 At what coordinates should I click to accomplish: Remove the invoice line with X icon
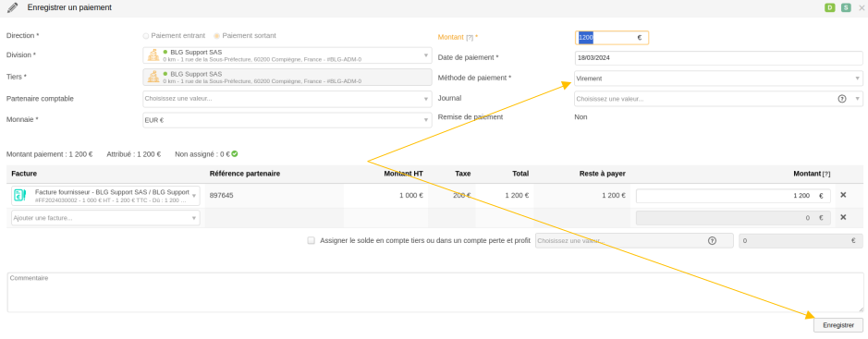(843, 195)
